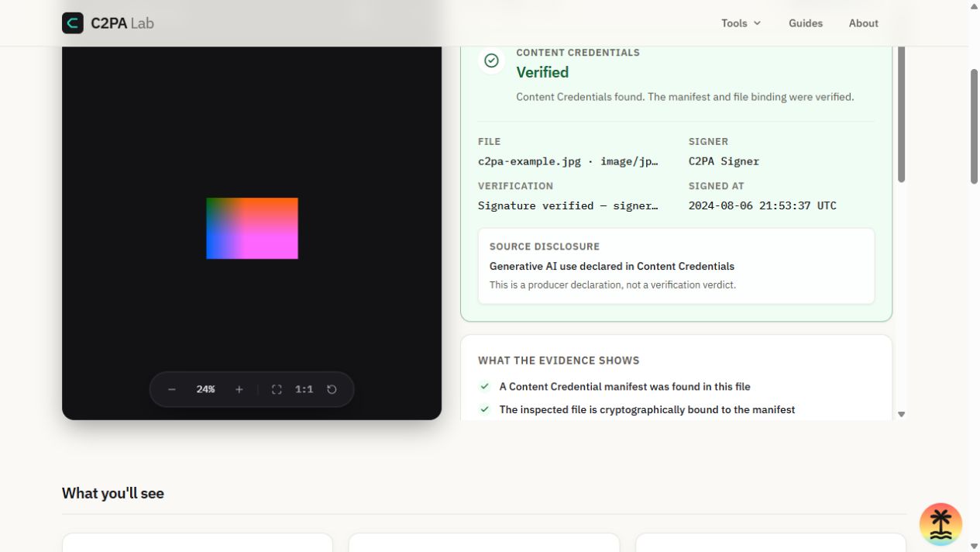The width and height of the screenshot is (980, 552).
Task: Open the palm tree floating widget
Action: [940, 524]
